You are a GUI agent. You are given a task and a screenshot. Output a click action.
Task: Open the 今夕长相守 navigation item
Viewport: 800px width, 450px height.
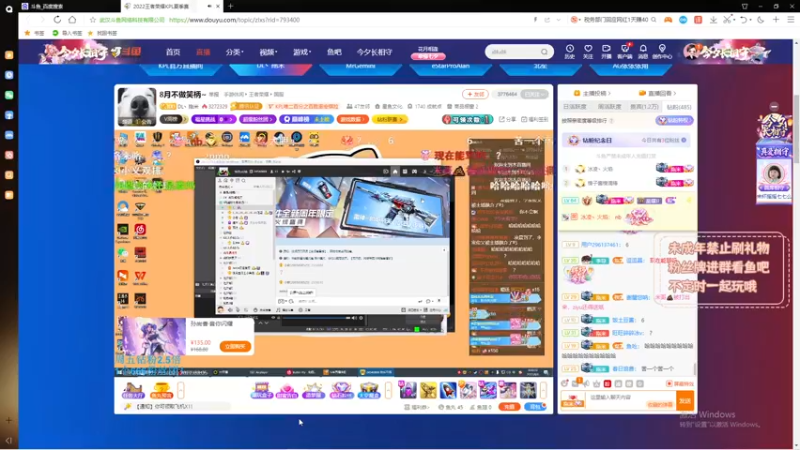click(x=374, y=52)
